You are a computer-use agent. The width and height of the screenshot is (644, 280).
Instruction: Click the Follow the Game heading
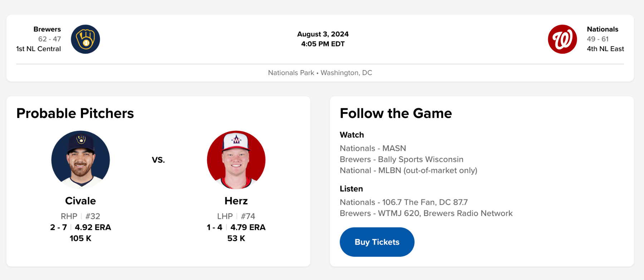[396, 113]
